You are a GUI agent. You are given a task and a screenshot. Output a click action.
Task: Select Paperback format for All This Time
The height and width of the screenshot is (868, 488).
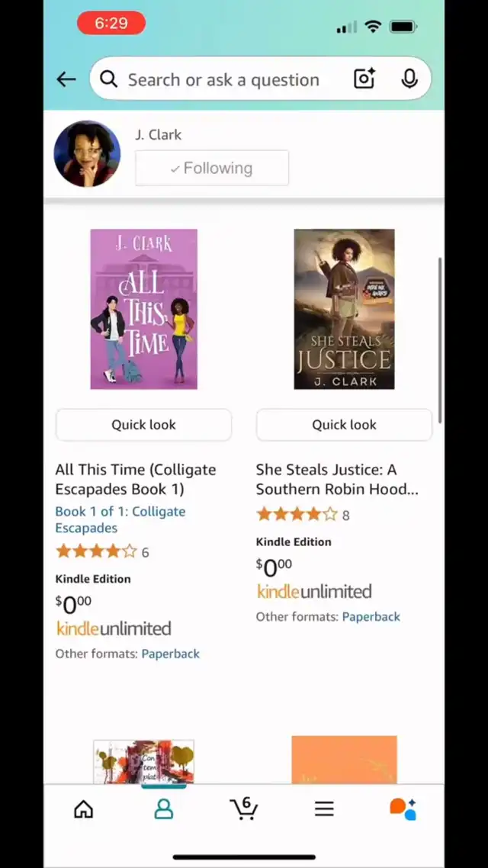coord(170,654)
